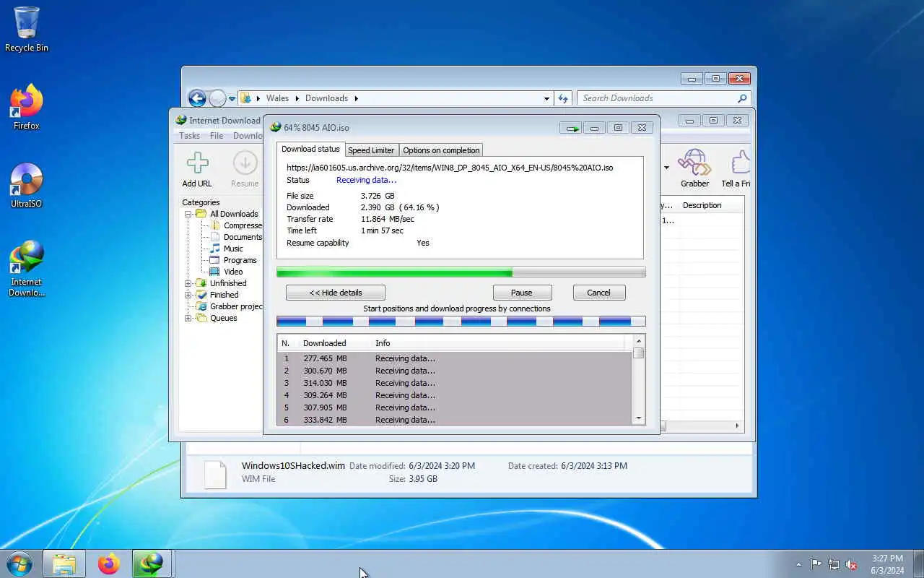Open the Explorer address bar history dropdown
Image resolution: width=924 pixels, height=578 pixels.
point(546,98)
